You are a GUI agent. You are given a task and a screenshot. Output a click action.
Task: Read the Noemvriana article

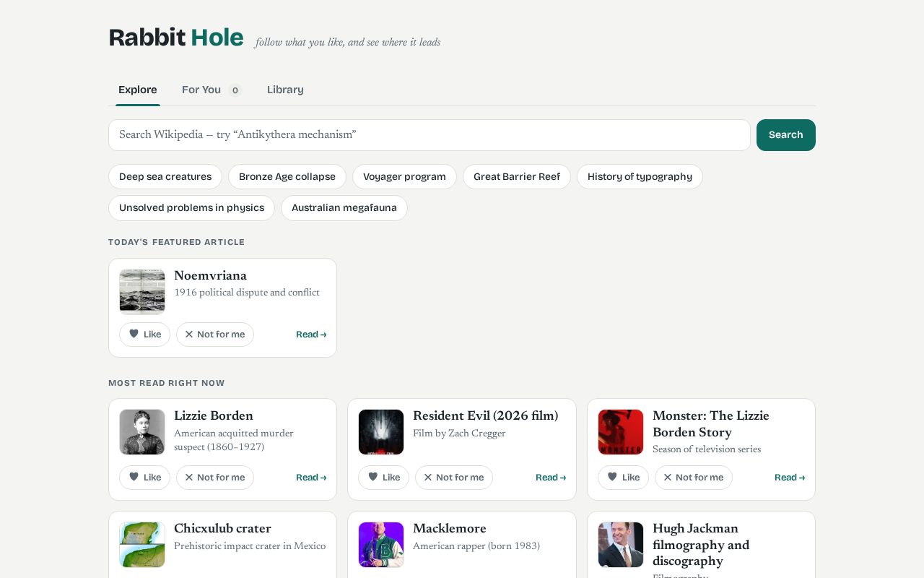pos(311,335)
